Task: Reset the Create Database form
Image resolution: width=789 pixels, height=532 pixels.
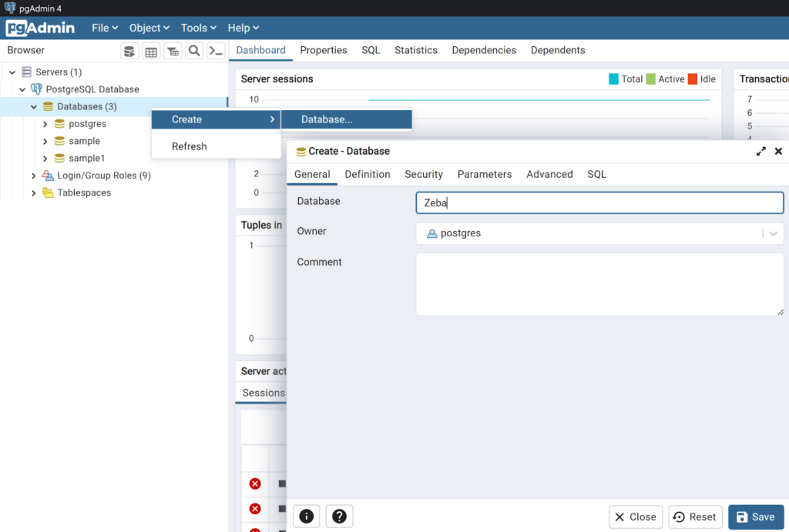Action: (695, 517)
